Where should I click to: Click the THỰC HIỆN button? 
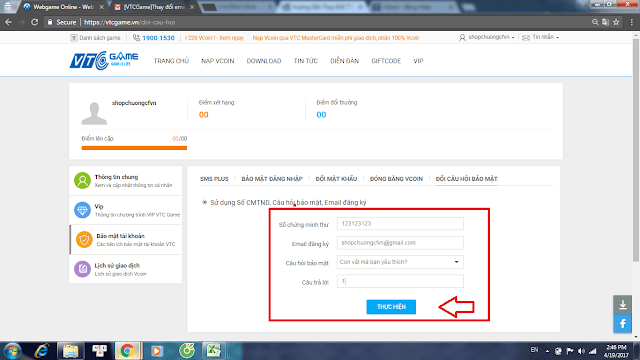(391, 307)
